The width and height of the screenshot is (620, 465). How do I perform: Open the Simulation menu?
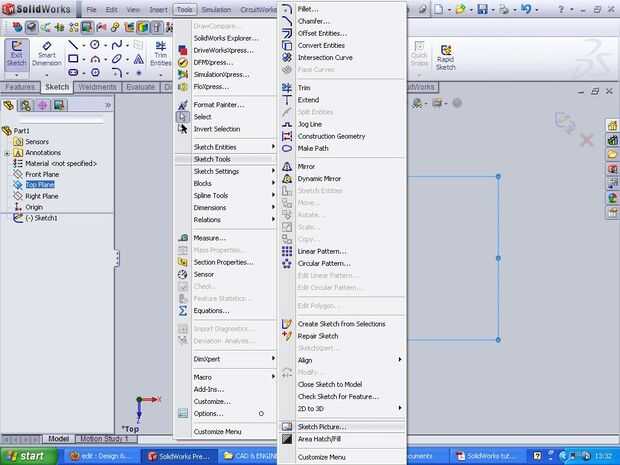click(216, 9)
